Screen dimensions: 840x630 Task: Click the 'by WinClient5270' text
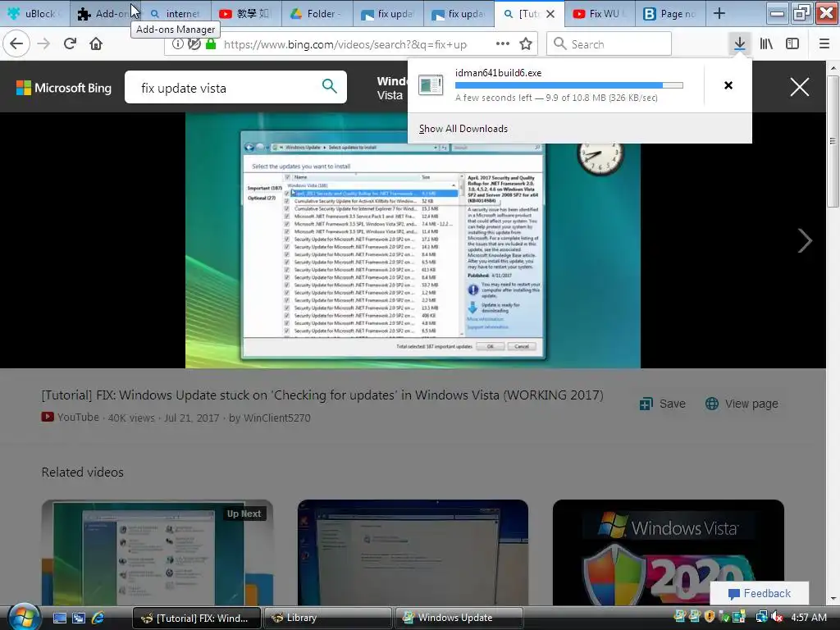269,418
